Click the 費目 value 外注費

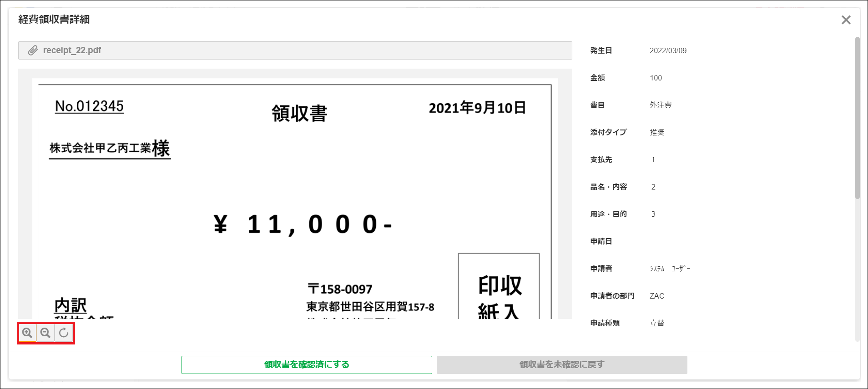[x=660, y=105]
